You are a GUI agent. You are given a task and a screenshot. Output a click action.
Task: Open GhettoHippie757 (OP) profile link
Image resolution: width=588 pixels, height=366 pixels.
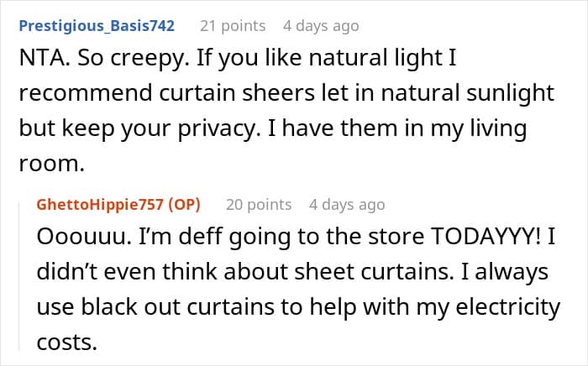point(118,205)
